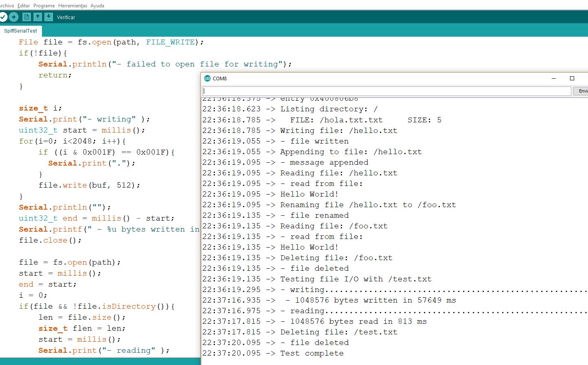Click the 'file = fs.open(path);' code line
The height and width of the screenshot is (365, 588).
tap(70, 262)
